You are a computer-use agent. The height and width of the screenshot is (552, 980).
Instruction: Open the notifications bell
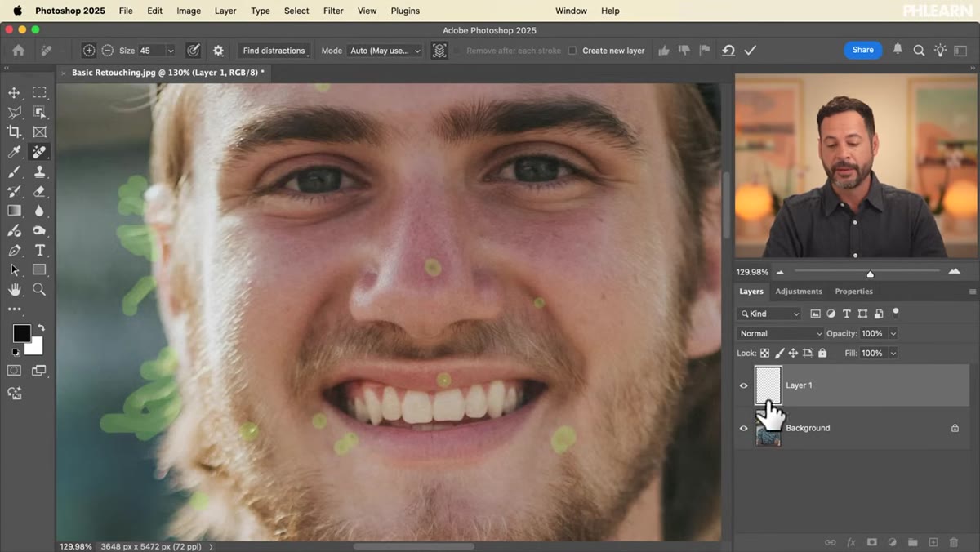pos(898,50)
